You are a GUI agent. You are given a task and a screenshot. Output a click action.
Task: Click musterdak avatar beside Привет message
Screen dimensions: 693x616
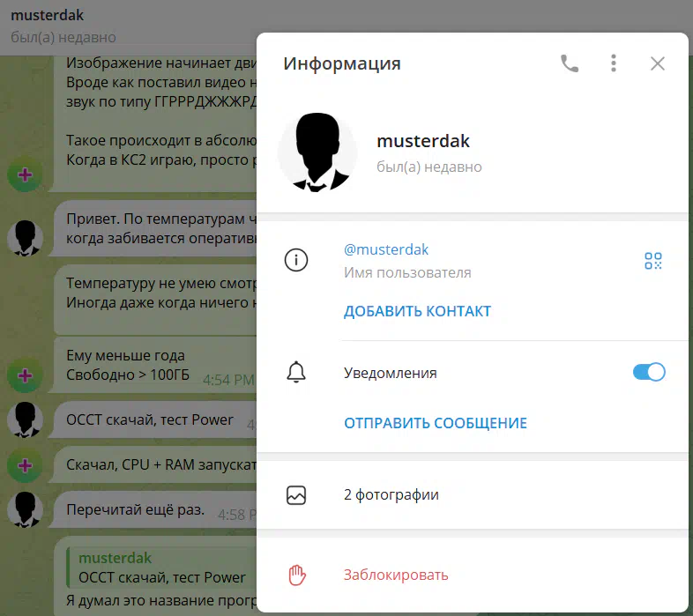click(25, 238)
